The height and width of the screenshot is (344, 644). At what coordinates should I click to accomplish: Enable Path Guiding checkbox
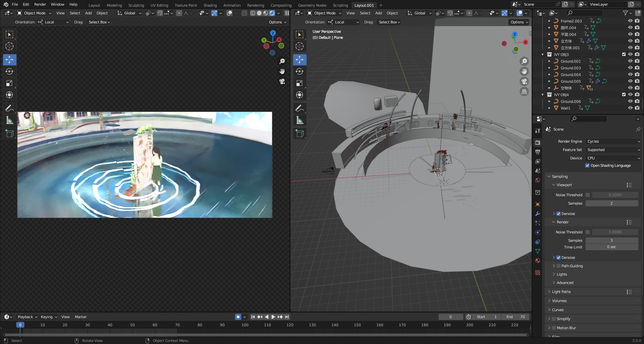tap(558, 266)
